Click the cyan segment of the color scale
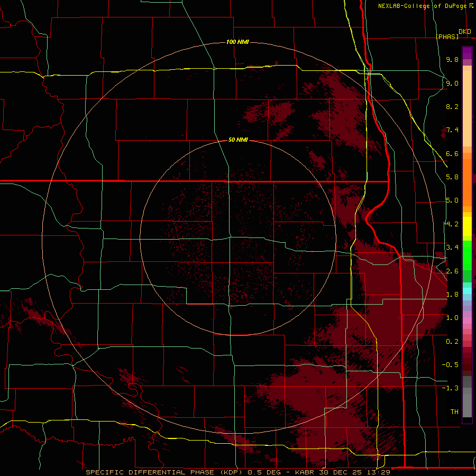Image resolution: width=476 pixels, height=476 pixels. pyautogui.click(x=467, y=290)
